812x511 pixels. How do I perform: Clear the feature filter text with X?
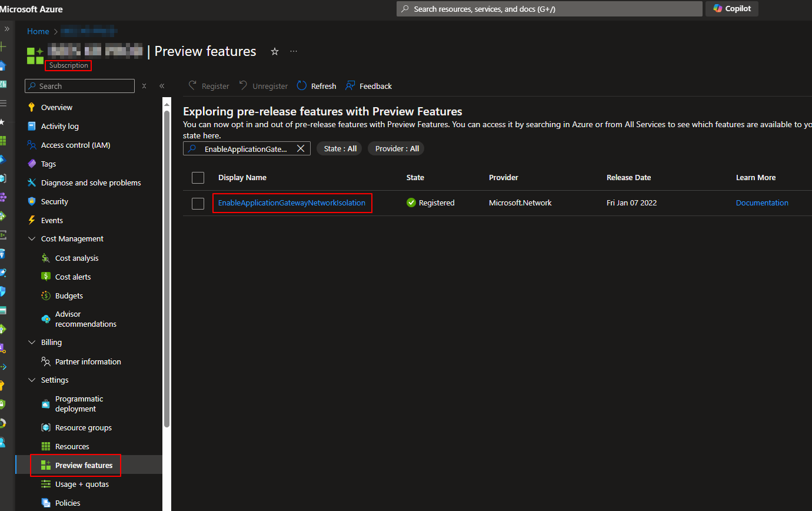coord(301,148)
